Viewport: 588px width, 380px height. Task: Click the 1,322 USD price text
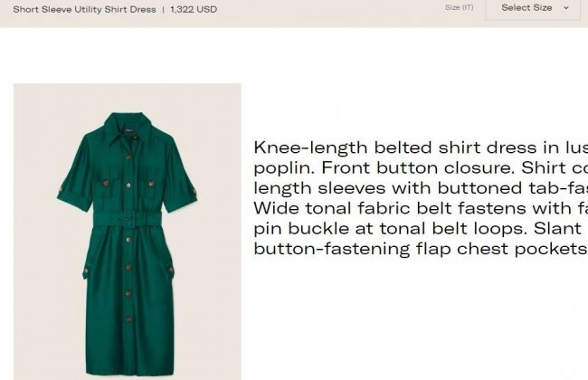194,10
